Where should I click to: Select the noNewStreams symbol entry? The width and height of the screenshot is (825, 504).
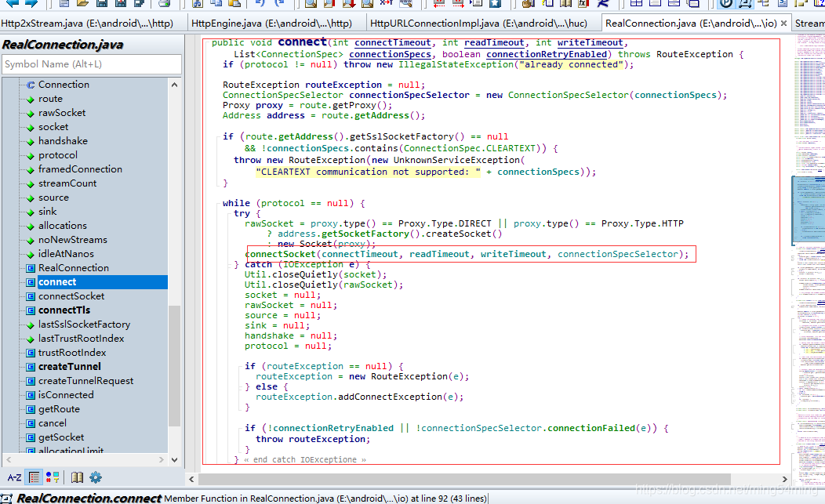(x=73, y=239)
